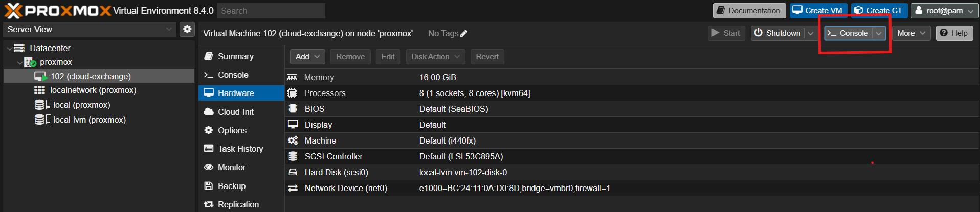Click the Start play icon

(715, 33)
